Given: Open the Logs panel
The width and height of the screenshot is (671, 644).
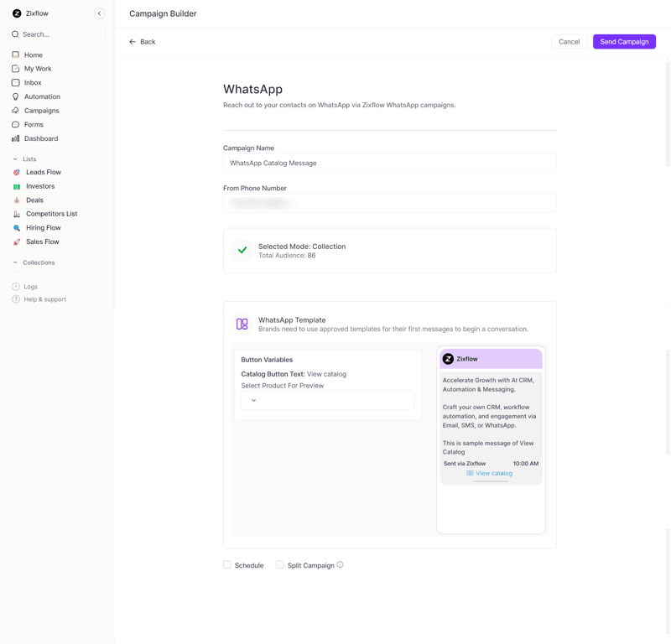Looking at the screenshot, I should [29, 286].
